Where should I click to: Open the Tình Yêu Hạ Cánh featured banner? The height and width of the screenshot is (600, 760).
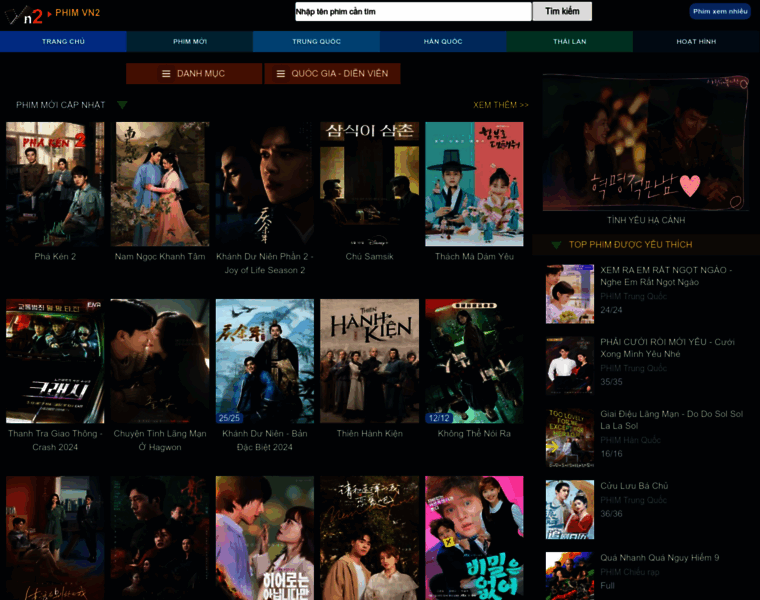[x=646, y=142]
